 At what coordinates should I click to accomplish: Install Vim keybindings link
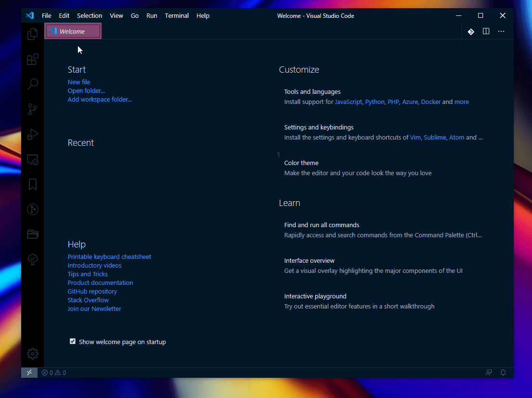point(415,138)
